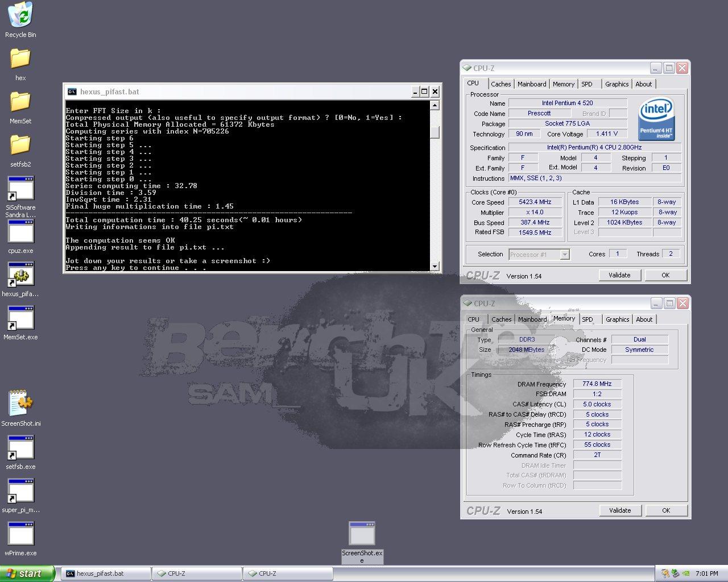This screenshot has width=728, height=582.
Task: Expand Processor #1 selection dropdown
Action: [x=565, y=255]
